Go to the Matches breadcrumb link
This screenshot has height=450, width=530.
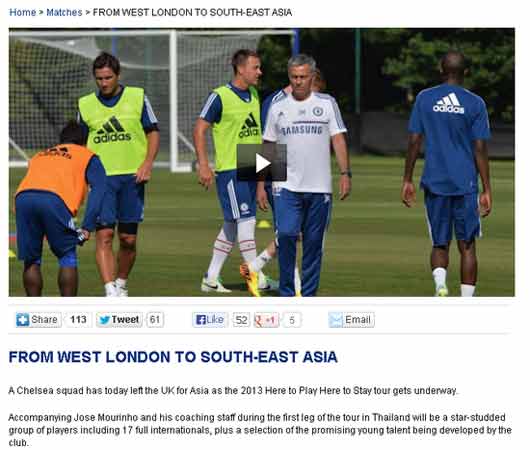pos(64,13)
